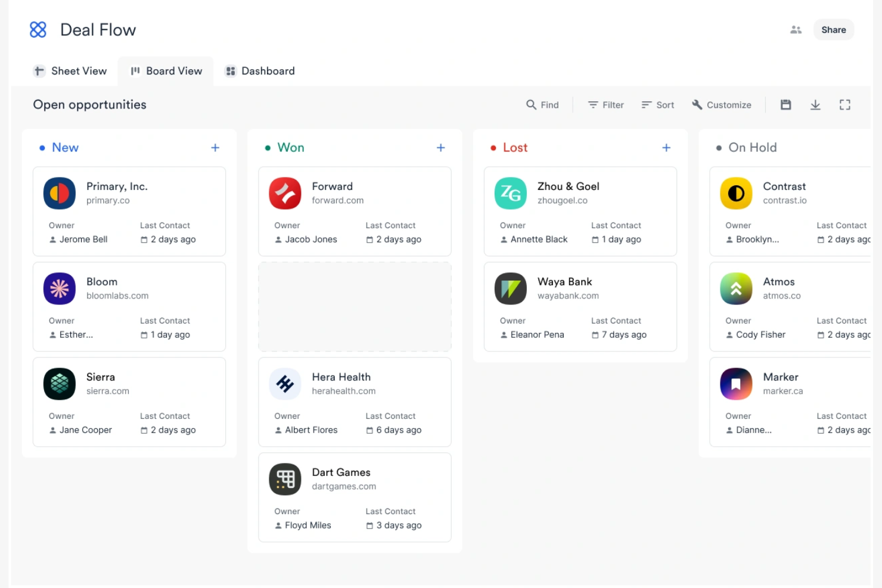Screen dimensions: 882x588
Task: Click the calendar icon on the Forward card
Action: tap(370, 239)
